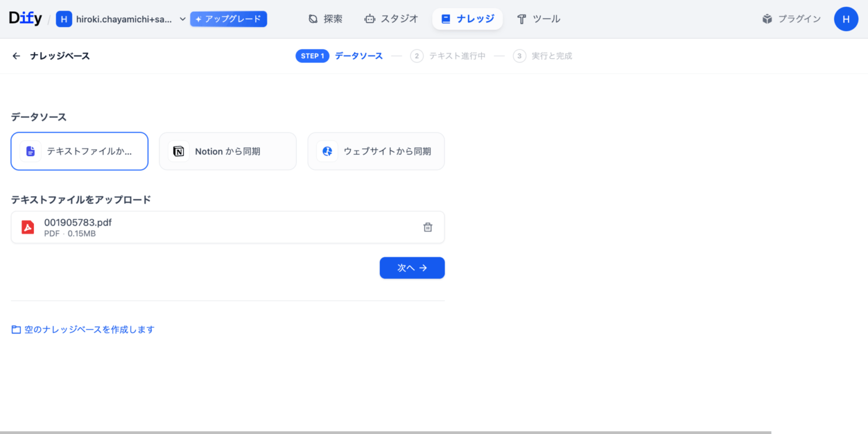Delete 001905783.pdf with the trash icon
The height and width of the screenshot is (434, 868).
[428, 227]
